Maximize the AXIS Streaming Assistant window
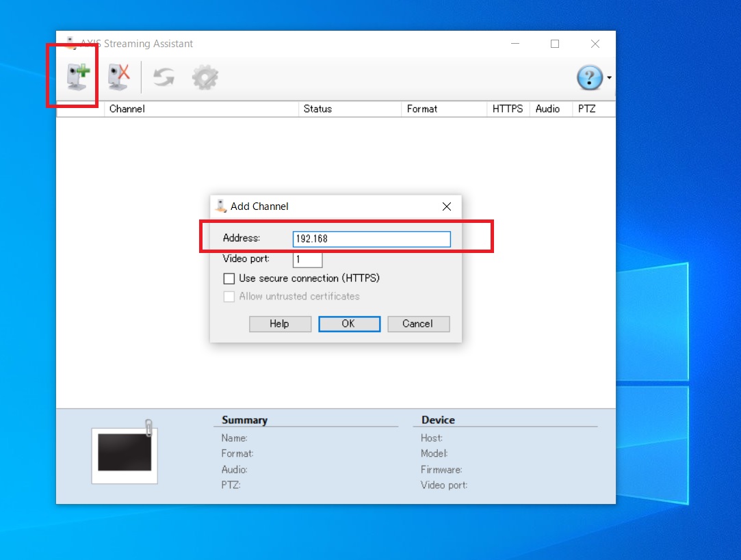 (x=555, y=44)
